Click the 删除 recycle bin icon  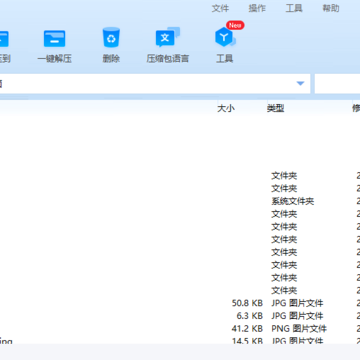(111, 37)
